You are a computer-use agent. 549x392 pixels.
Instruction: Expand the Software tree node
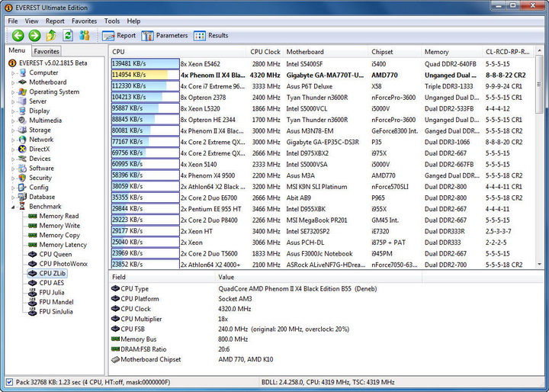(13, 169)
